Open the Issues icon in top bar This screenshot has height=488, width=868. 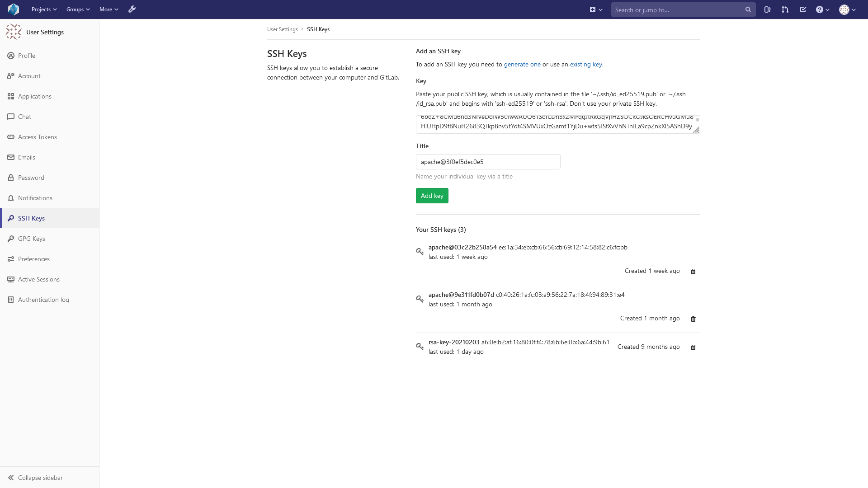tap(767, 9)
